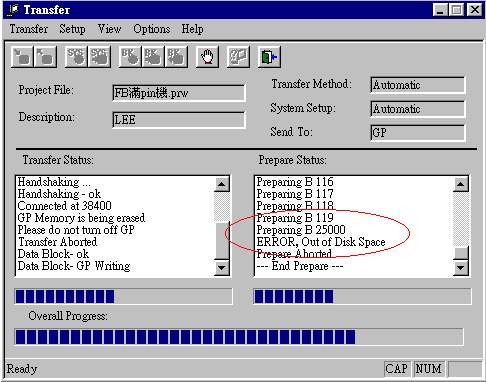Click the NUM indicator in status bar
The image size is (486, 382).
428,369
